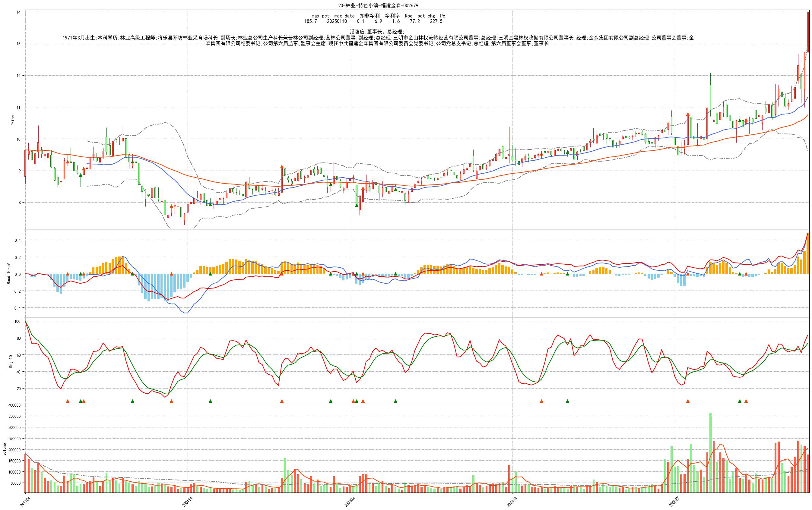Click the Kdj 10 axis label
This screenshot has height=510, width=812.
pyautogui.click(x=11, y=361)
